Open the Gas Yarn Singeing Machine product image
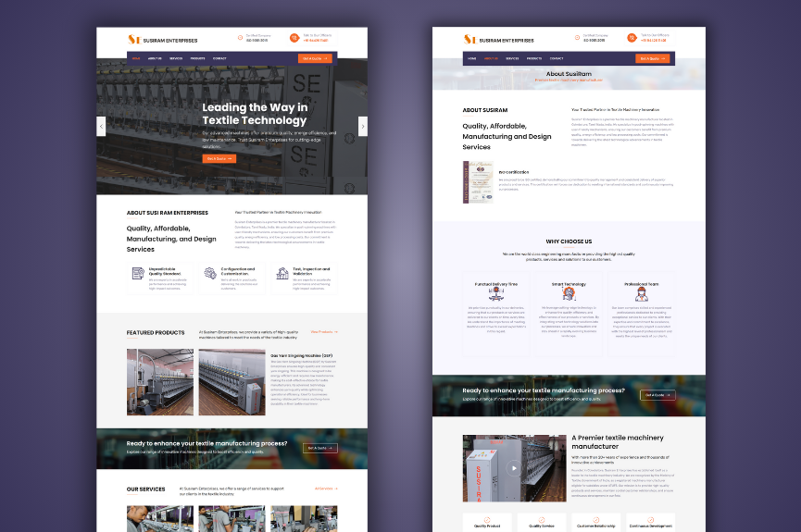The image size is (801, 532). [x=232, y=382]
